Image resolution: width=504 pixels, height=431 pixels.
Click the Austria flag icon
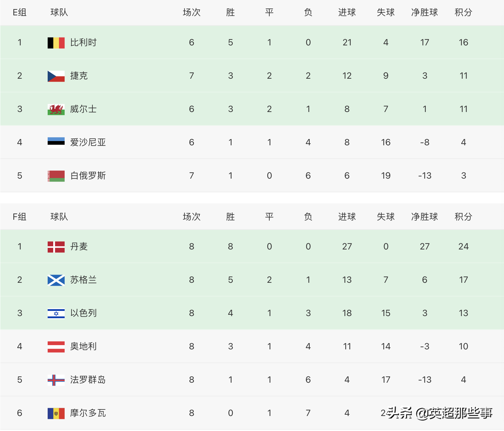(x=56, y=347)
